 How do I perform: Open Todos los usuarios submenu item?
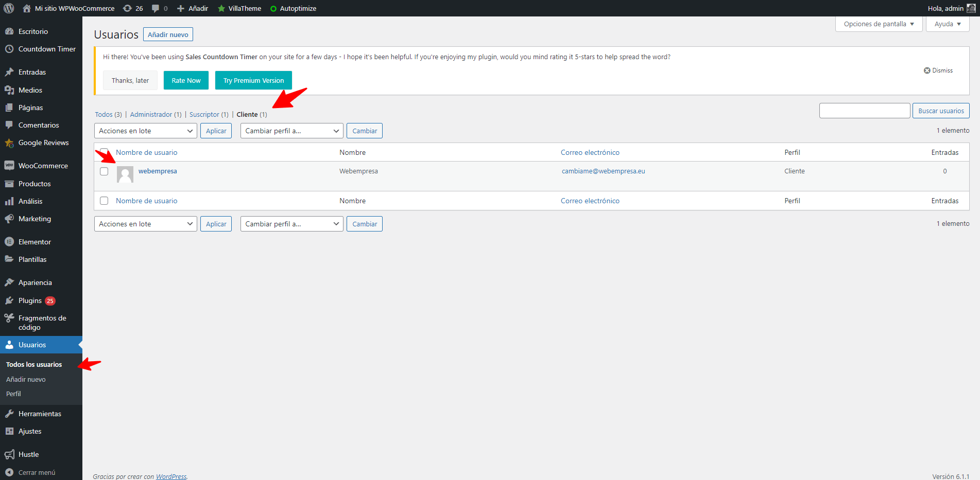(x=34, y=364)
